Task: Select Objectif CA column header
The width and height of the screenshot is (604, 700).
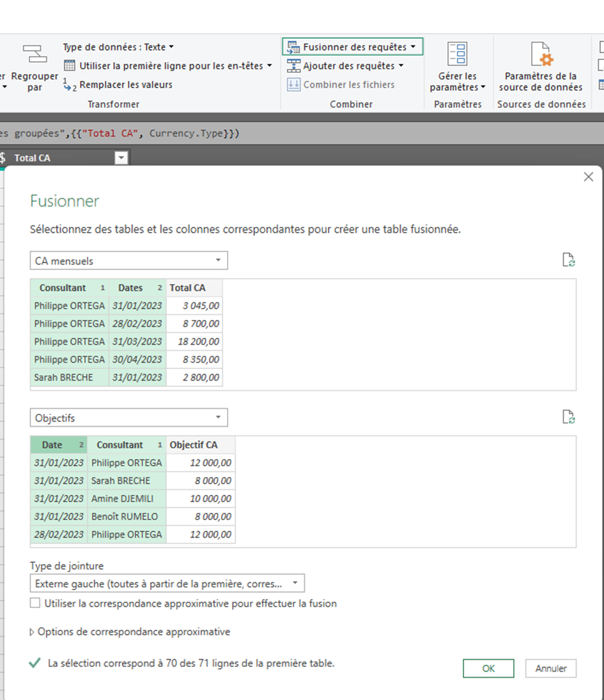Action: tap(201, 445)
